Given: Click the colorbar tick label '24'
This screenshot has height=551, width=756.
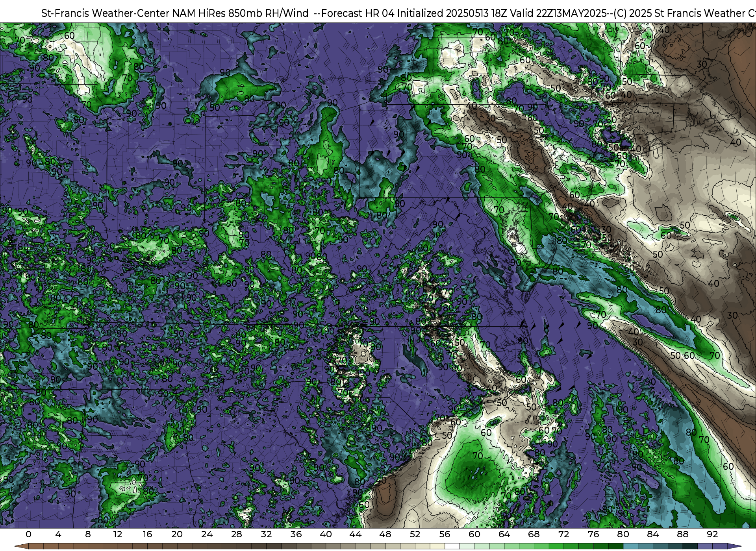Looking at the screenshot, I should click(x=207, y=534).
